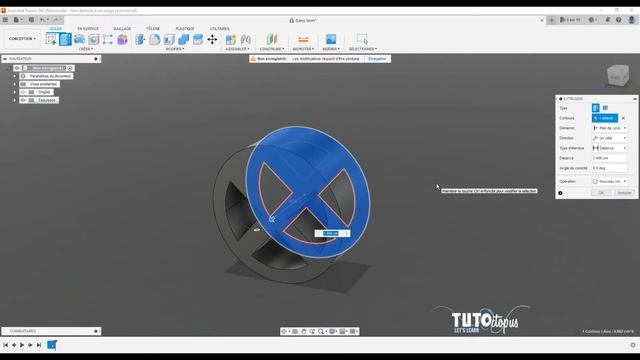Expand the Origine folder

pyautogui.click(x=15, y=92)
